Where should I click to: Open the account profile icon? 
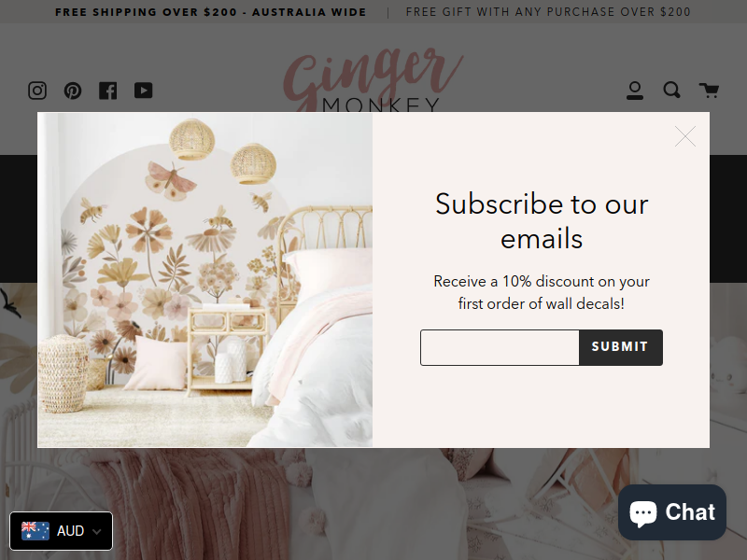pyautogui.click(x=635, y=91)
